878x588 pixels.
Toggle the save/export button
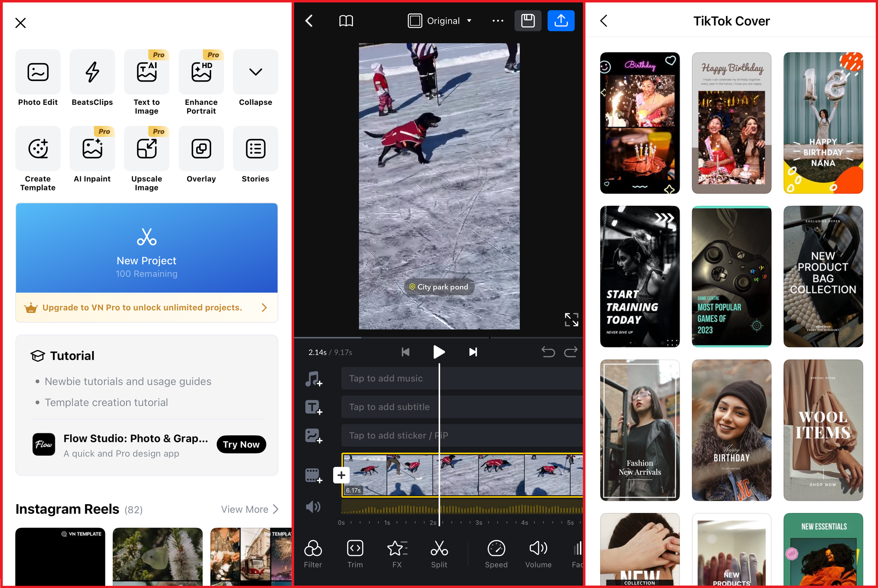pos(562,21)
